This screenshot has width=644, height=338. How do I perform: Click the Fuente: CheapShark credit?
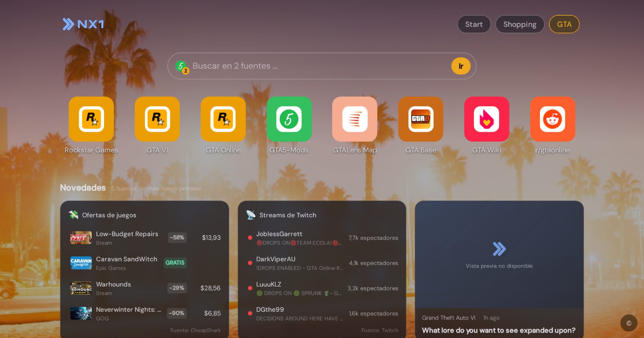click(x=195, y=330)
